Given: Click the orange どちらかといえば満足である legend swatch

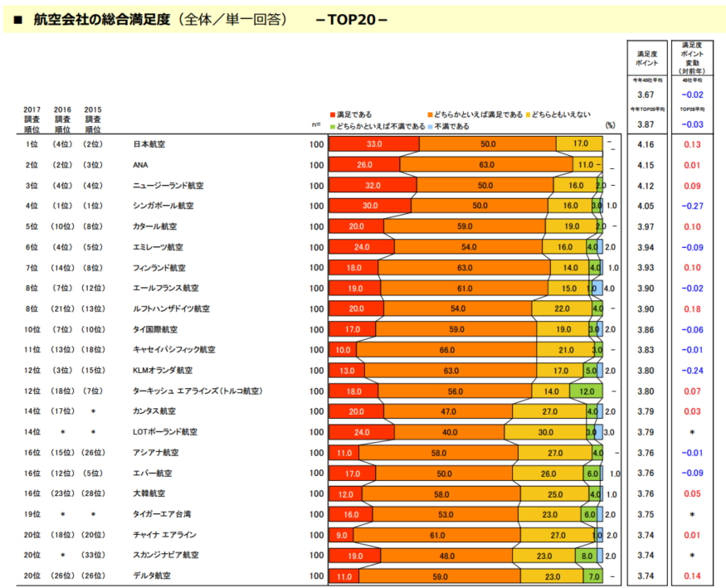Looking at the screenshot, I should (430, 114).
